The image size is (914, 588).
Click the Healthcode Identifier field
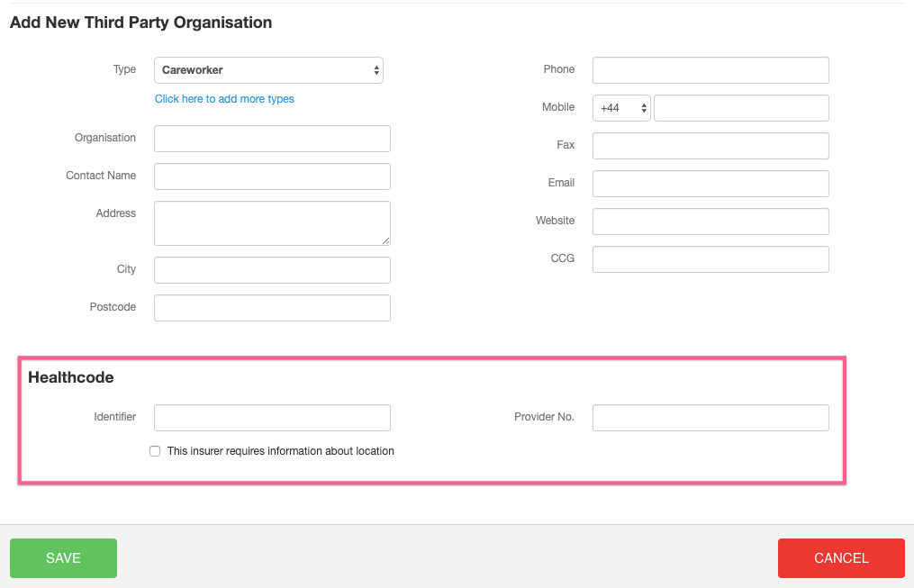click(x=272, y=418)
